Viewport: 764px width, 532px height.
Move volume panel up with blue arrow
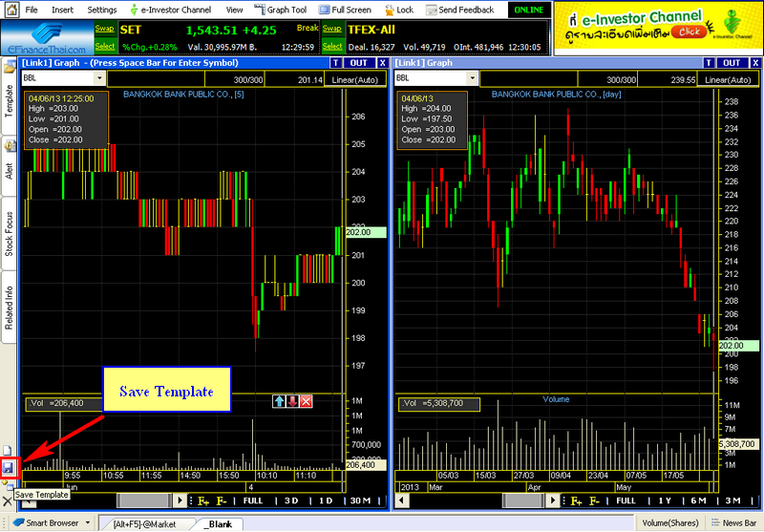tap(279, 401)
